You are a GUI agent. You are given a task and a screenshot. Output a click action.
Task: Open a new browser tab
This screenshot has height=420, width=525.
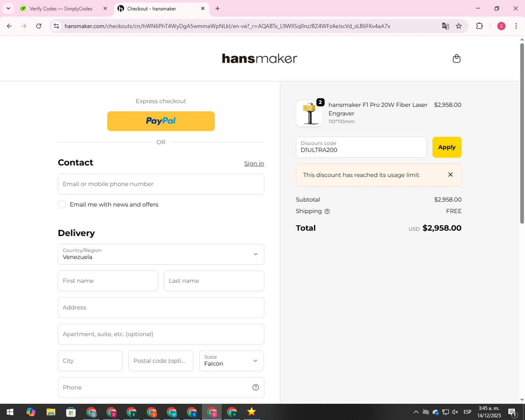pos(217,8)
